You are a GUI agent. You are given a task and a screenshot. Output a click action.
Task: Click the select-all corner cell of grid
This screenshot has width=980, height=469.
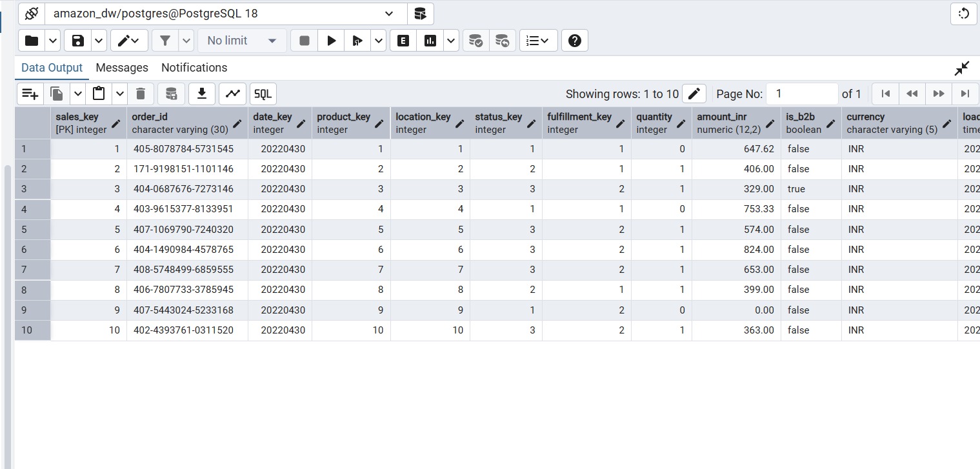tap(33, 123)
